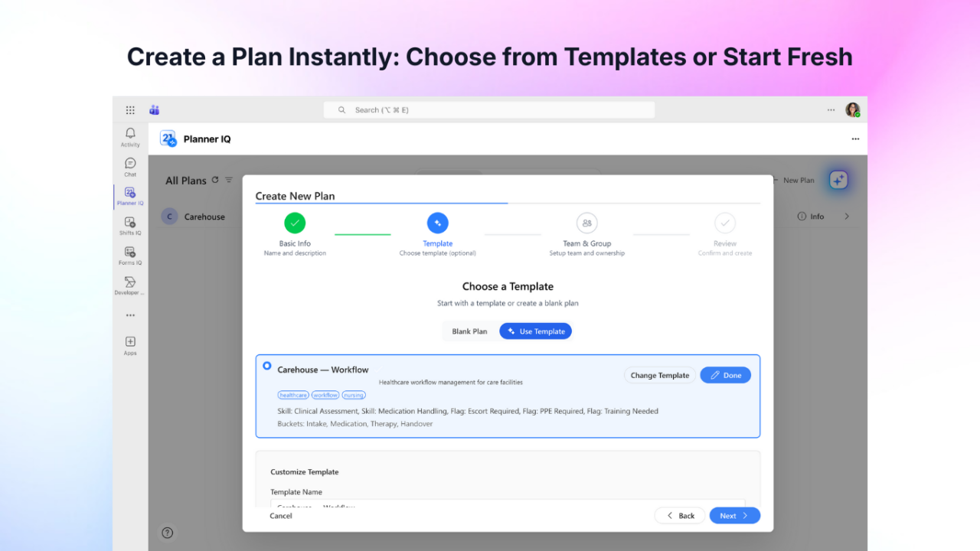The image size is (980, 551).
Task: Open Forms IQ in the sidebar
Action: [x=130, y=256]
